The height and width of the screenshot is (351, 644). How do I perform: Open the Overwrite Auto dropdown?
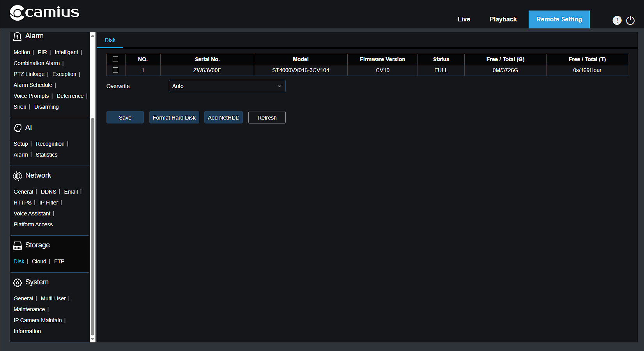(x=227, y=86)
